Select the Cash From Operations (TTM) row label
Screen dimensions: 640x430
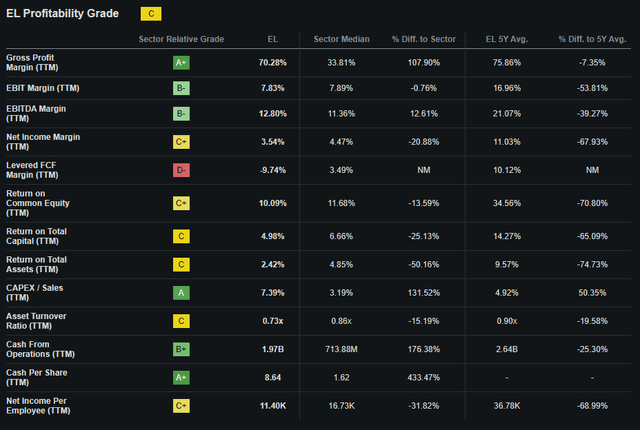point(40,349)
